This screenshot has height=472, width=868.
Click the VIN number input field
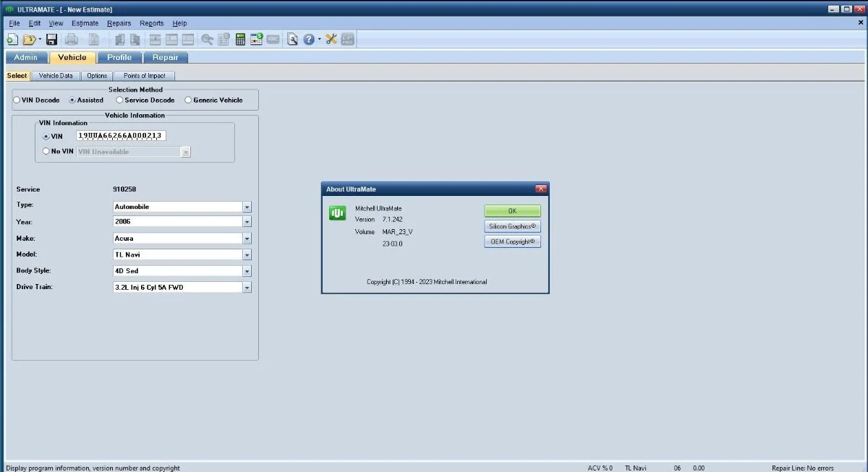pos(122,136)
